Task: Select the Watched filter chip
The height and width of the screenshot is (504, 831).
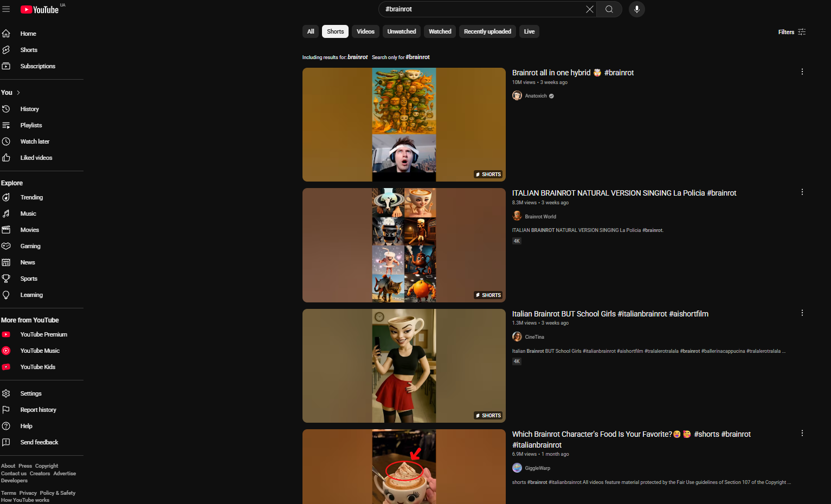Action: click(x=440, y=31)
